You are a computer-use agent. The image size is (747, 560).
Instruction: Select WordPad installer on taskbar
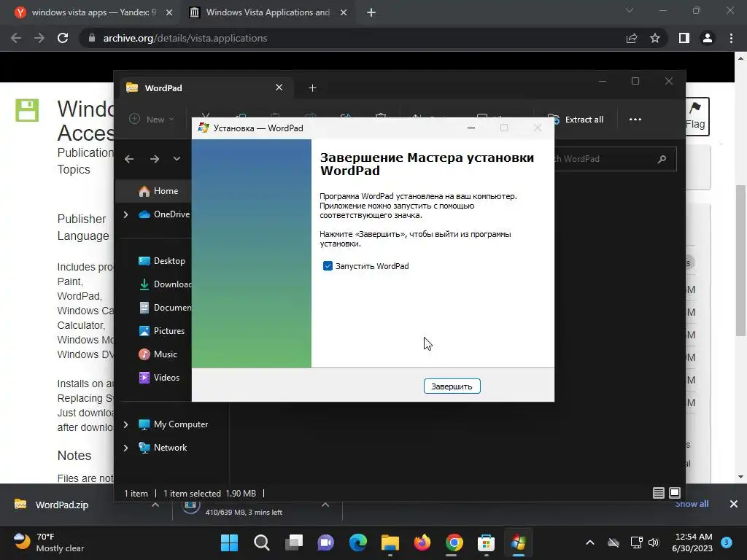[x=519, y=542]
